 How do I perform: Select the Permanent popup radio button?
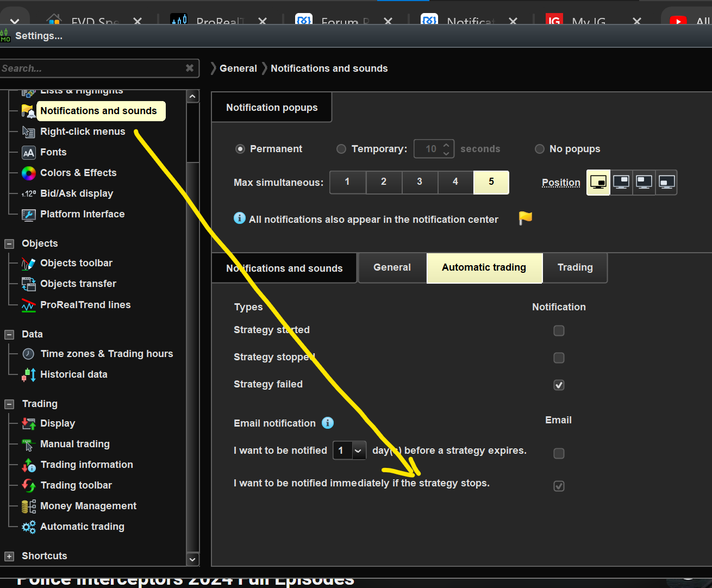click(240, 149)
